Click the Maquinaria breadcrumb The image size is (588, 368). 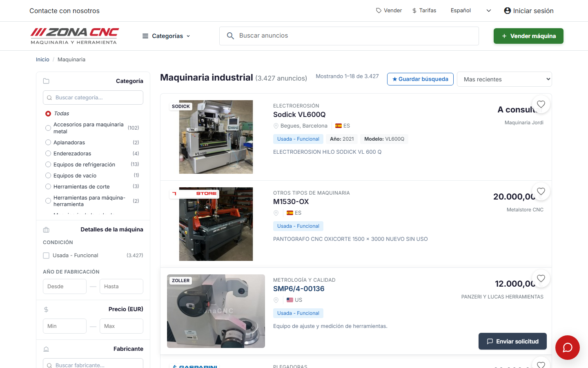pos(71,60)
